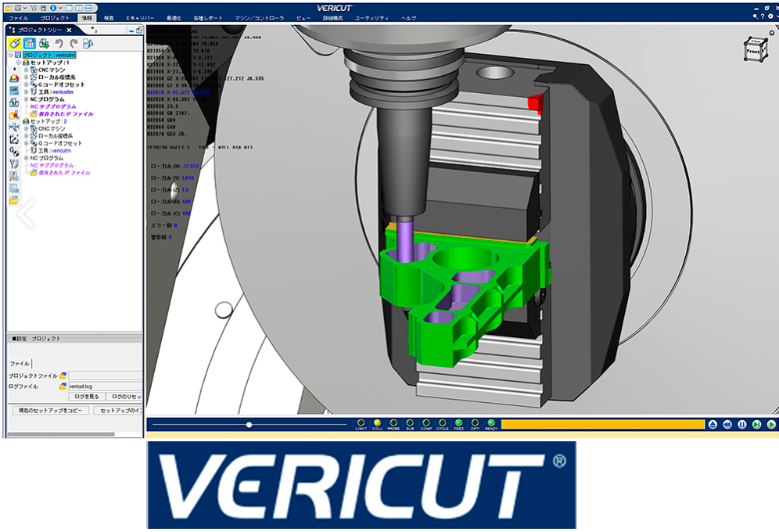Play the simulation to the end
This screenshot has width=779, height=532.
pos(771,425)
